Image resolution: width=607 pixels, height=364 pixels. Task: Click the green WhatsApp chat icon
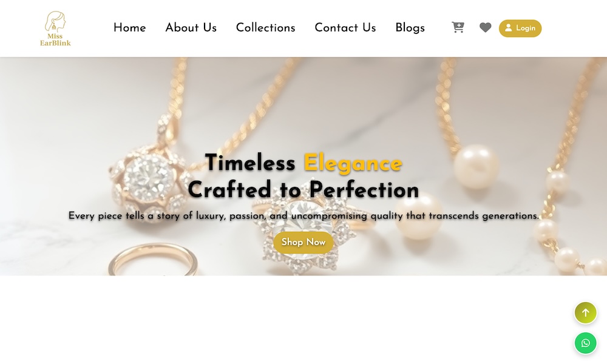(585, 343)
